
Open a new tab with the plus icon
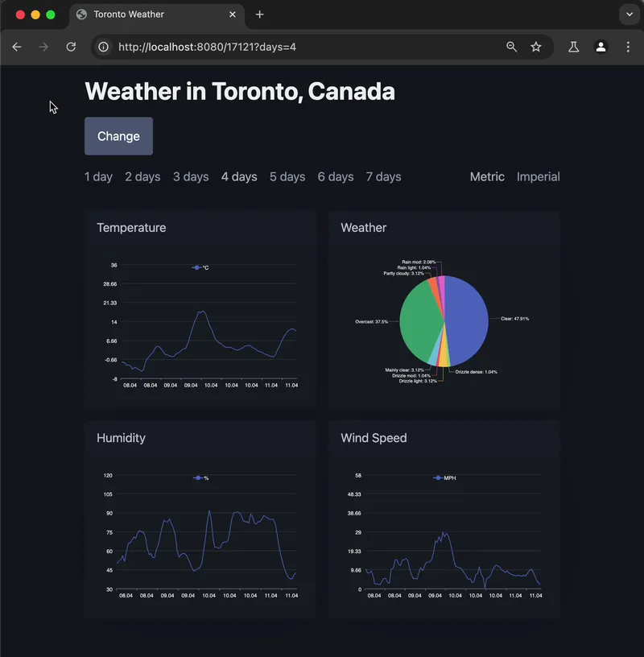point(259,14)
